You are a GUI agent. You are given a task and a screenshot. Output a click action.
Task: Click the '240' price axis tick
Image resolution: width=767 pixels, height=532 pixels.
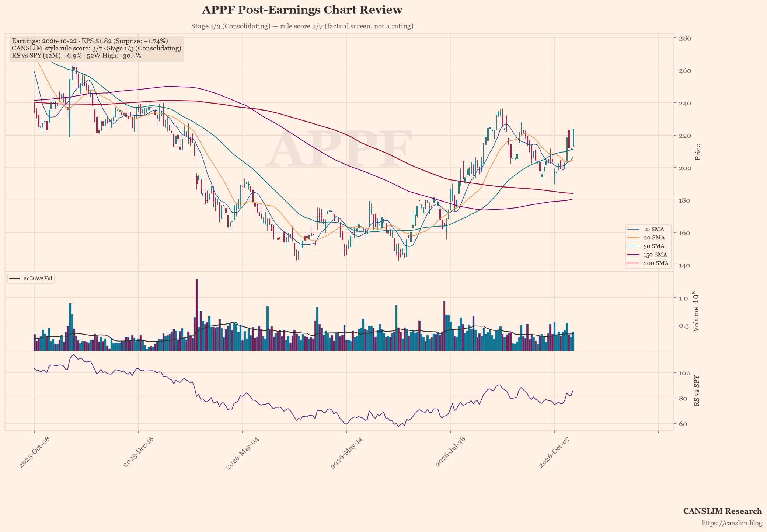685,103
